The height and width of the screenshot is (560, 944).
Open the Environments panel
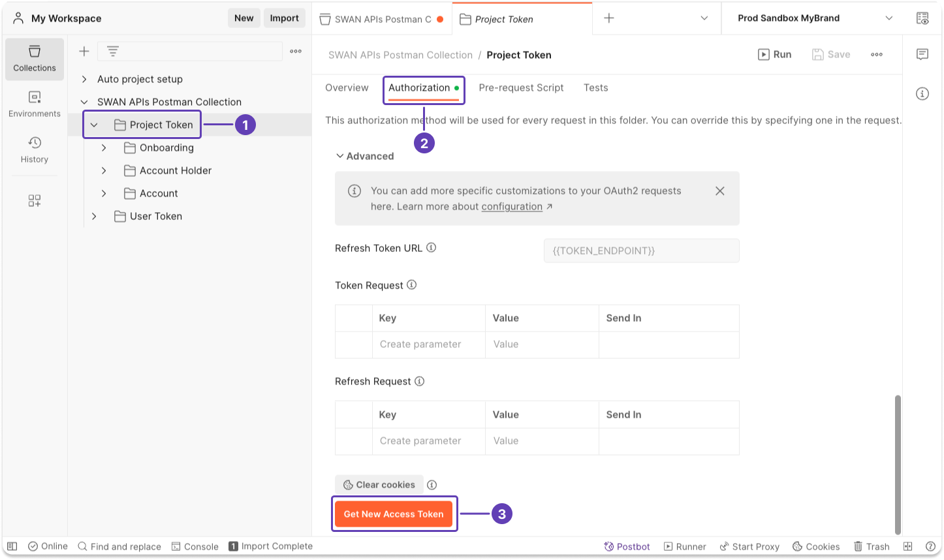(34, 104)
